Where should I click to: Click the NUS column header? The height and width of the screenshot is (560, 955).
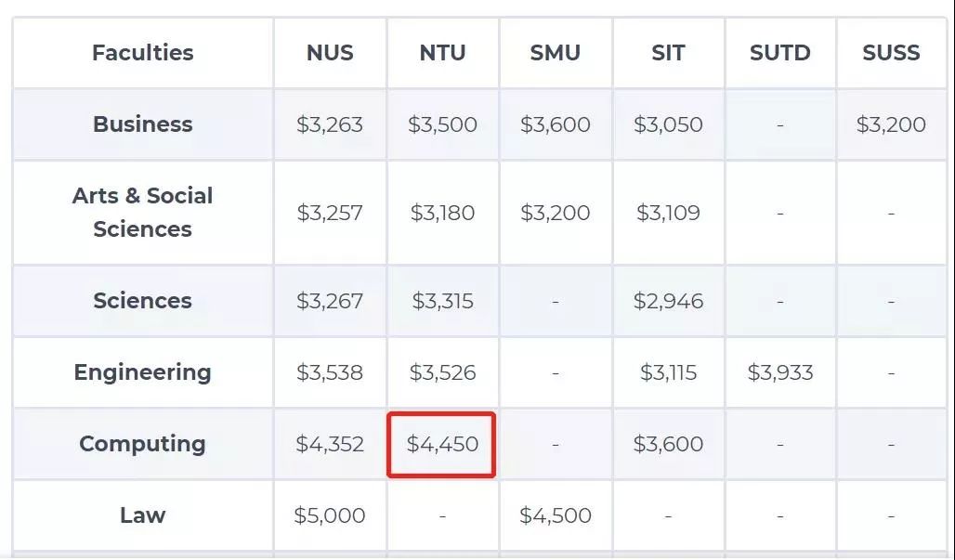pos(330,53)
